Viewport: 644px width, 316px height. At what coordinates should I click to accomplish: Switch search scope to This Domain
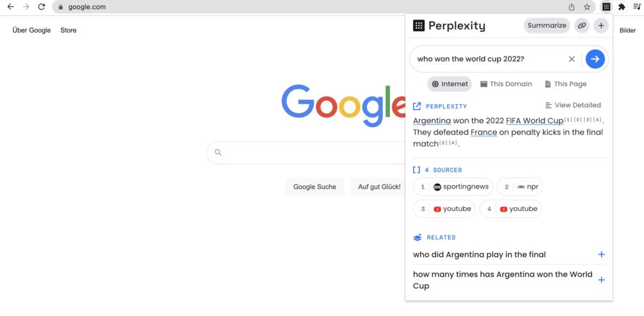pyautogui.click(x=506, y=84)
